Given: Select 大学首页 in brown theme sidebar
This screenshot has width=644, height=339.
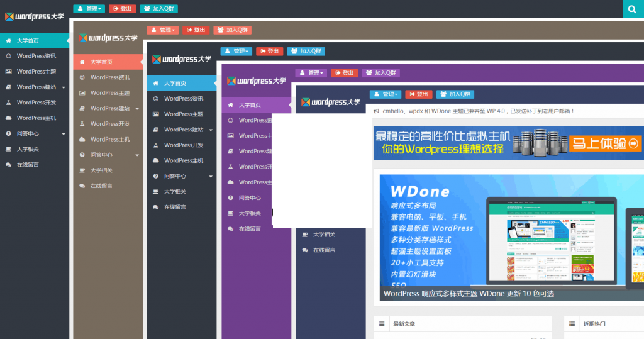Looking at the screenshot, I should 108,62.
